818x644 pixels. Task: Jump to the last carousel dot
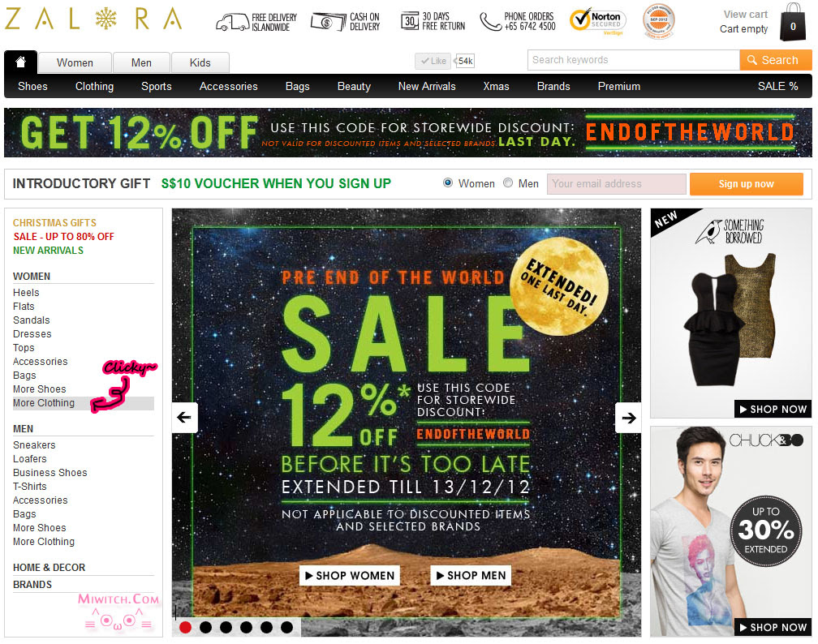coord(286,627)
